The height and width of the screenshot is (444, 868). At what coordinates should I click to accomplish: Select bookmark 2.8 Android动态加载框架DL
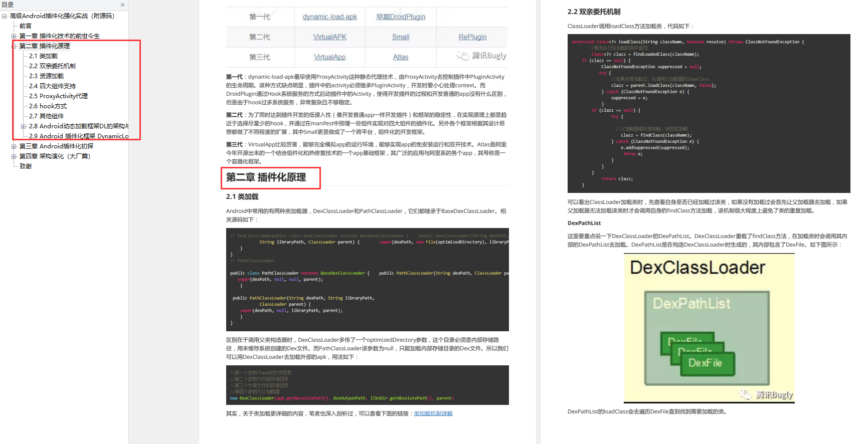click(79, 126)
